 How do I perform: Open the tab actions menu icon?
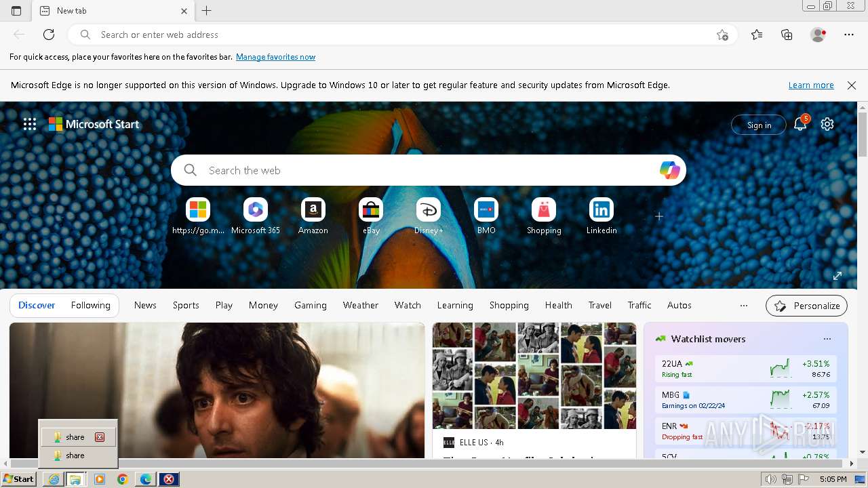point(16,11)
